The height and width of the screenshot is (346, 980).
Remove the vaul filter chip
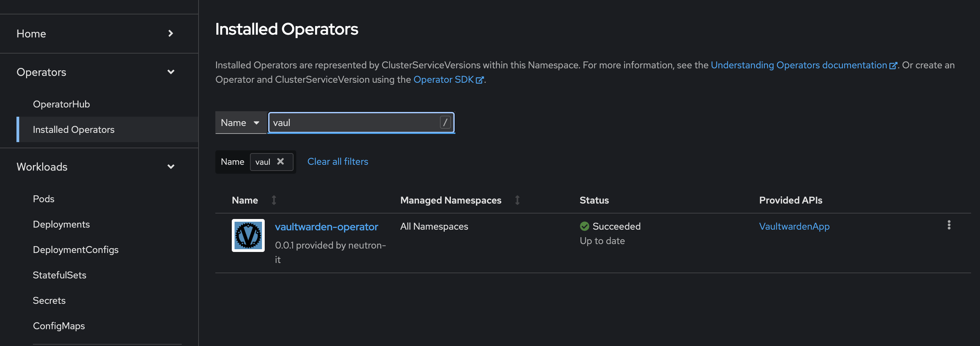[280, 161]
